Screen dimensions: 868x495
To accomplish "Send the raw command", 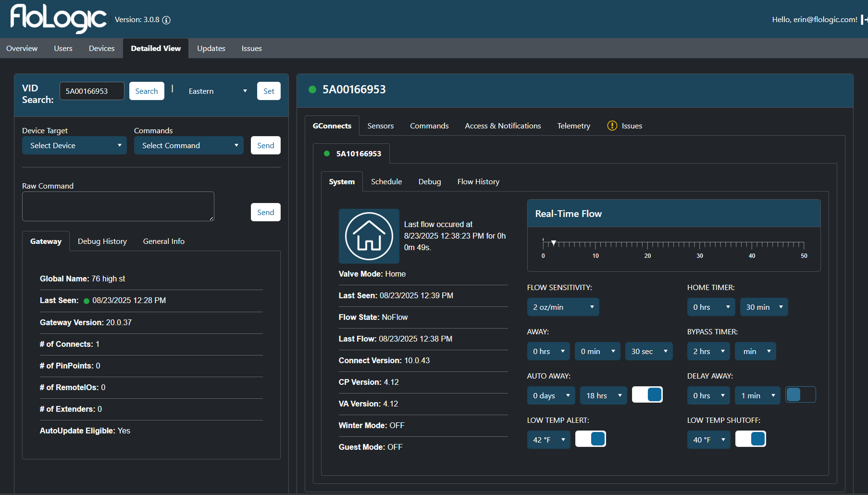I will point(265,212).
